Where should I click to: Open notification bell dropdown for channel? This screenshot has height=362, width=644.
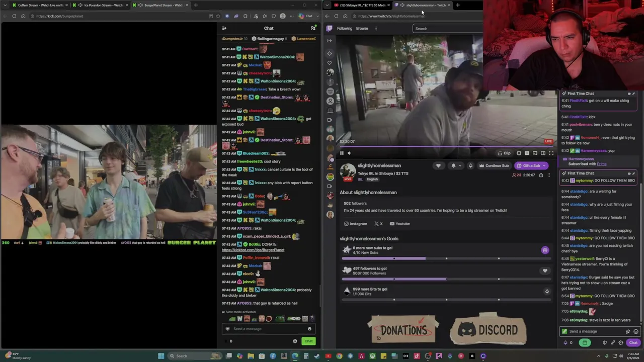coord(455,166)
